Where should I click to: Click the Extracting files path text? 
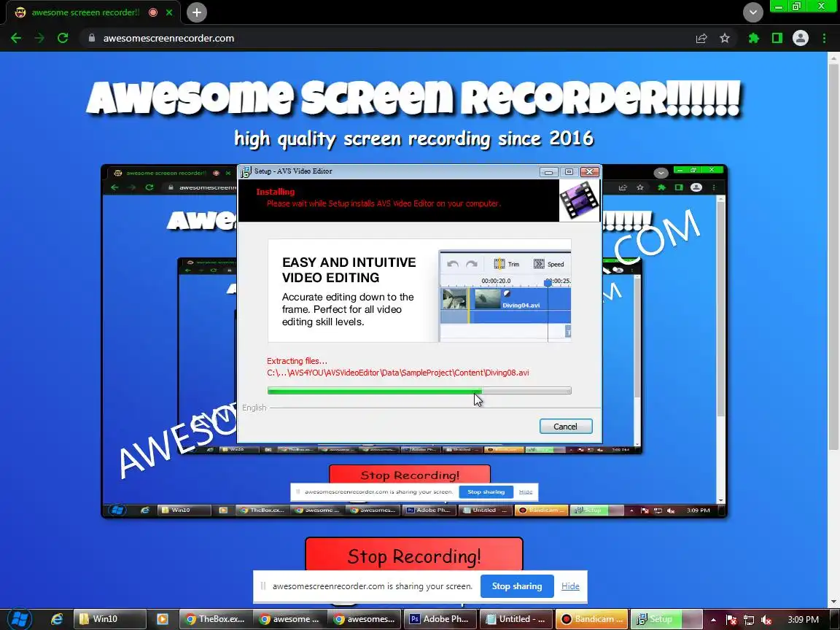[398, 373]
